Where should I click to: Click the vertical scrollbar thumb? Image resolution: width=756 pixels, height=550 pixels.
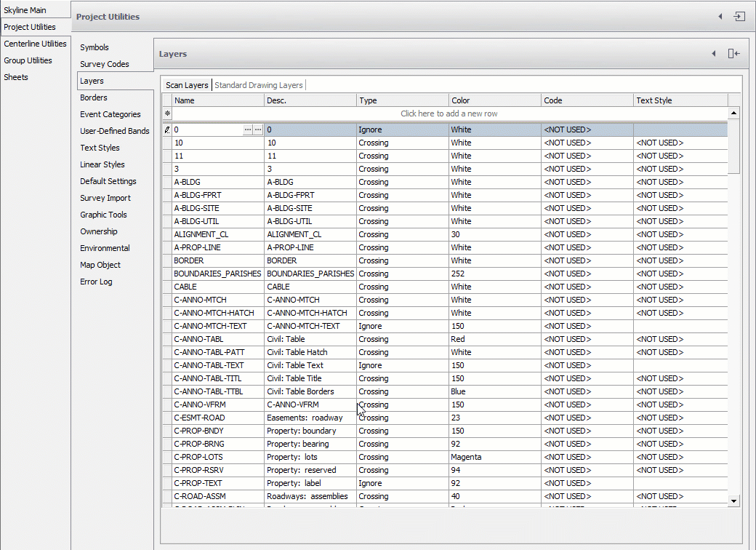coord(733,146)
